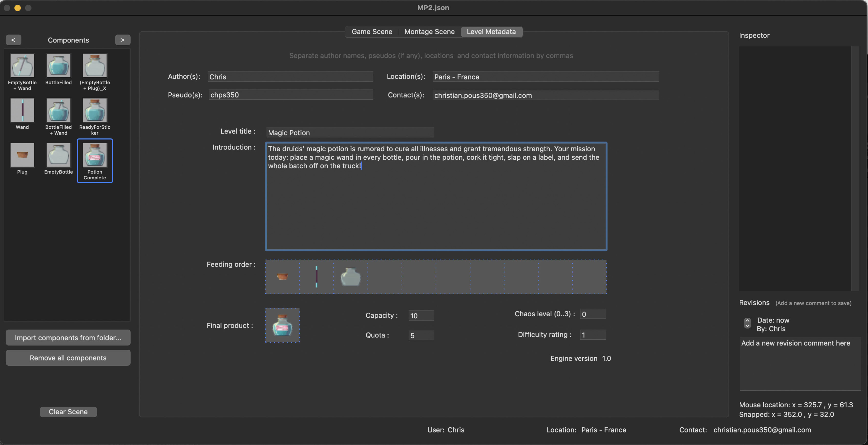Viewport: 868px width, 445px height.
Task: Switch to the Game Scene tab
Action: (372, 32)
